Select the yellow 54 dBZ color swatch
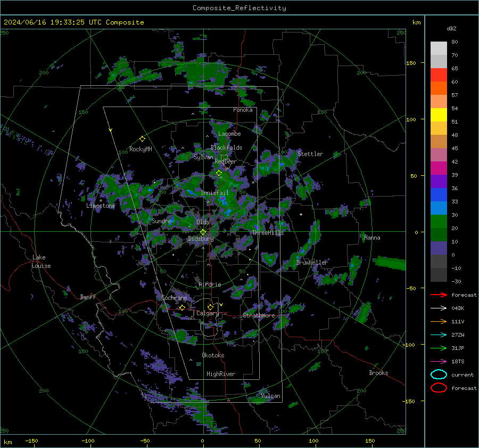Image resolution: width=479 pixels, height=448 pixels. [439, 115]
